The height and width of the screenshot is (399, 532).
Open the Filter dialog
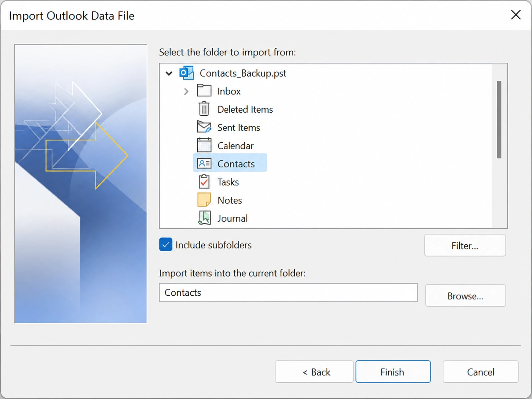(x=465, y=245)
